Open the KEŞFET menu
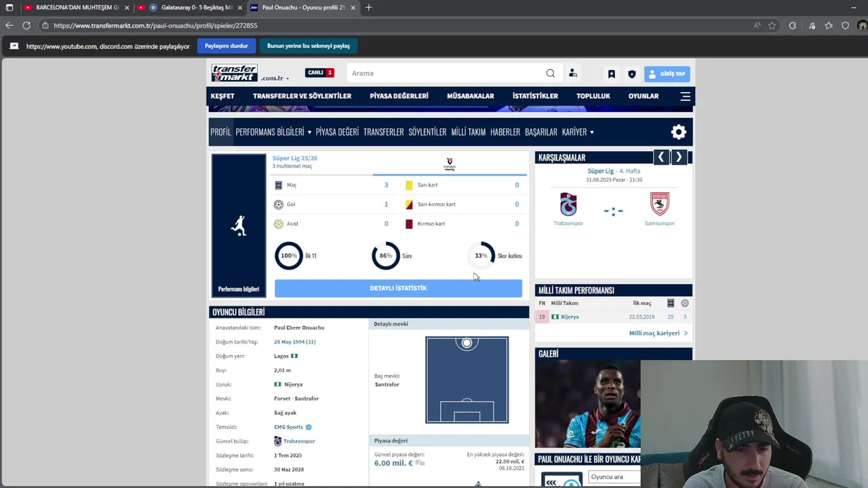Viewport: 868px width, 488px height. (x=222, y=96)
